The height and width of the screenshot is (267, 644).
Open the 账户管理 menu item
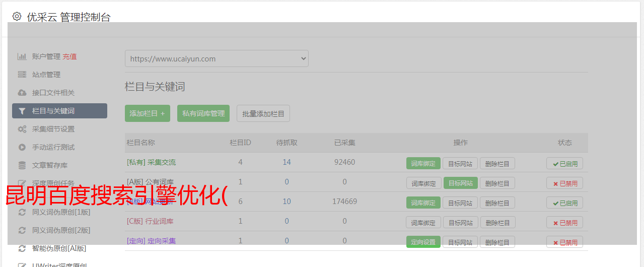pos(46,56)
